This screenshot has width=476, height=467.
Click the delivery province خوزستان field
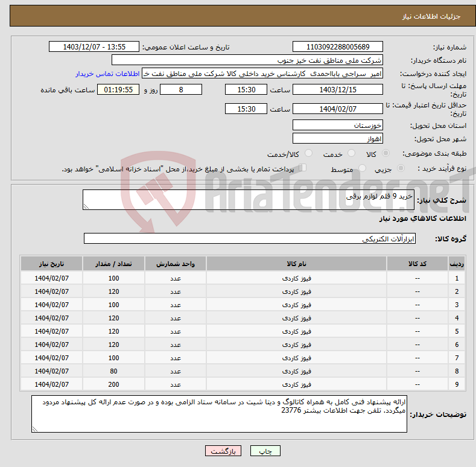coord(338,125)
